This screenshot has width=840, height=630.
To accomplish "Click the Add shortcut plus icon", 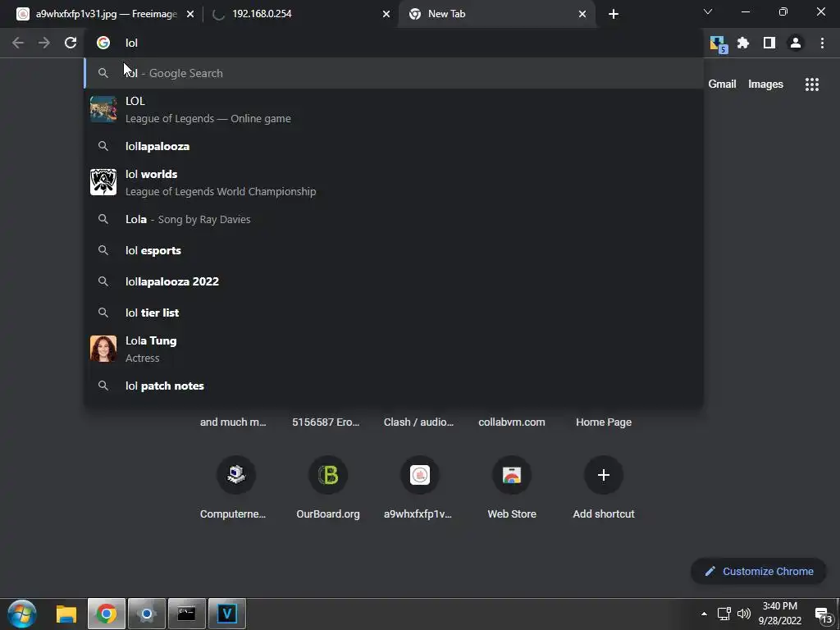I will click(604, 475).
